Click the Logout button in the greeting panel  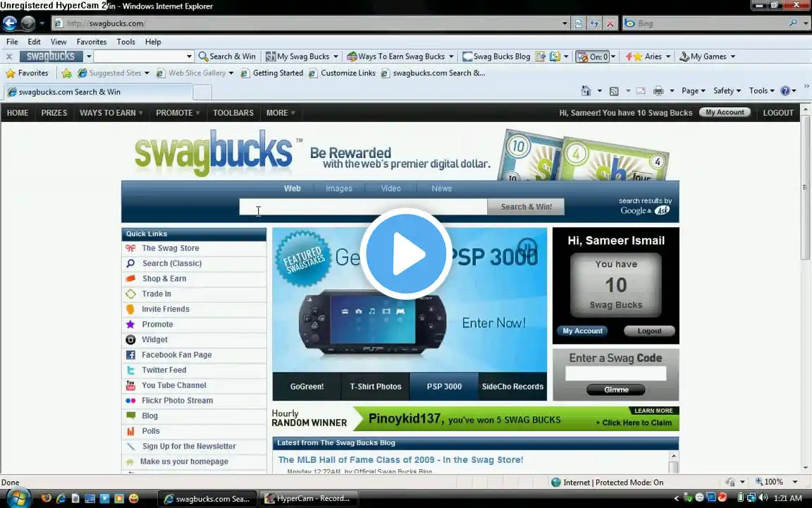tap(649, 331)
